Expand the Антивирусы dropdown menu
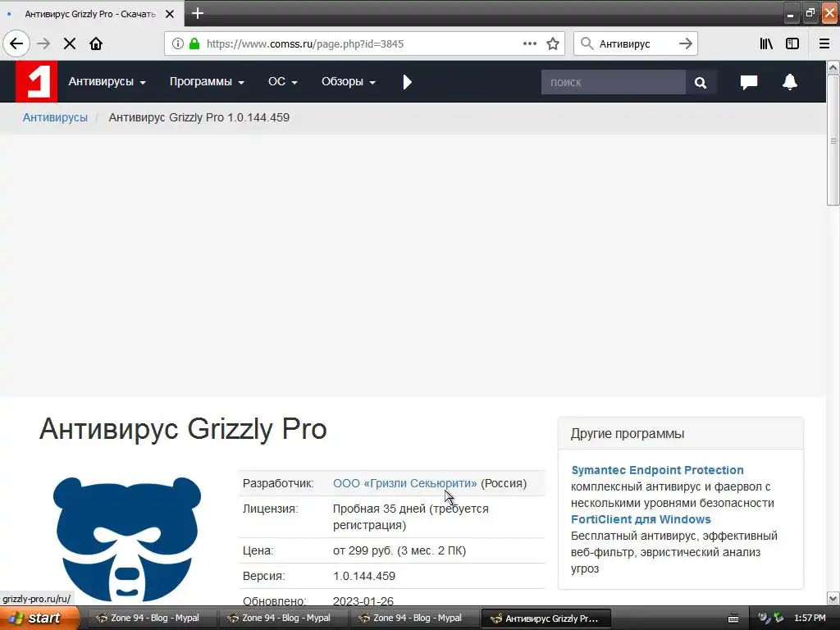Image resolution: width=840 pixels, height=630 pixels. point(107,81)
